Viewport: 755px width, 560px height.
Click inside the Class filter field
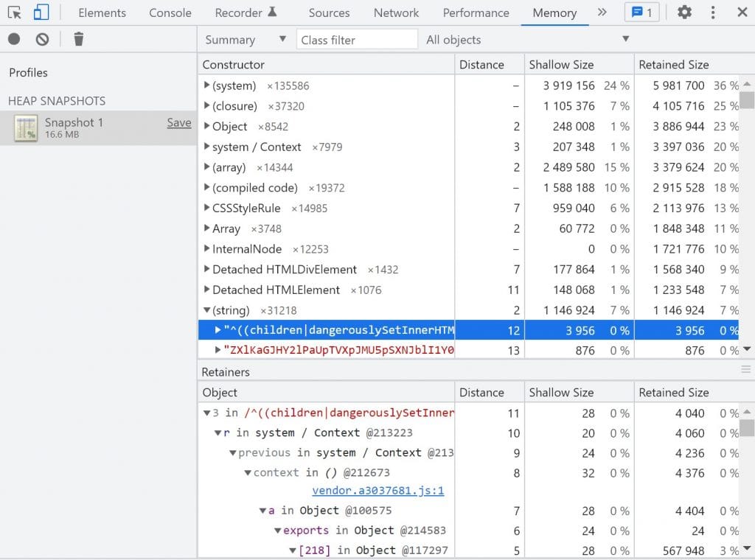point(357,39)
